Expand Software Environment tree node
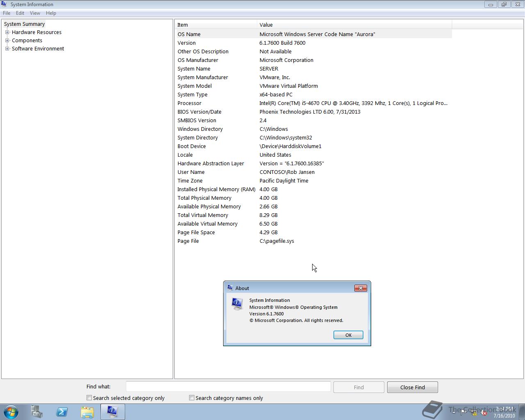 pyautogui.click(x=7, y=48)
